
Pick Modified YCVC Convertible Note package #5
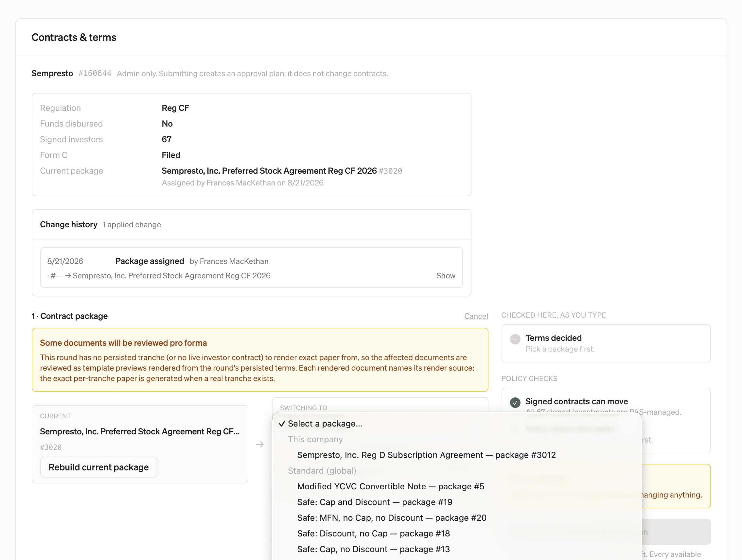(x=457, y=486)
